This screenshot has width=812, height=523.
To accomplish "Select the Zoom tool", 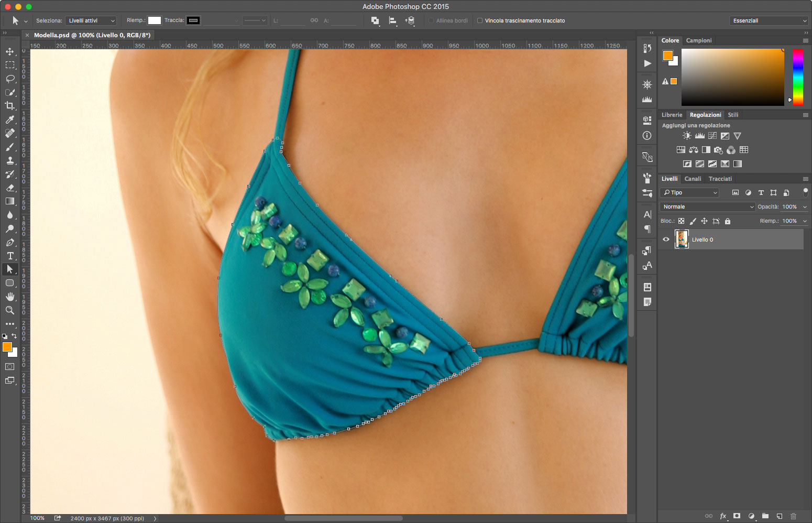I will (x=10, y=310).
